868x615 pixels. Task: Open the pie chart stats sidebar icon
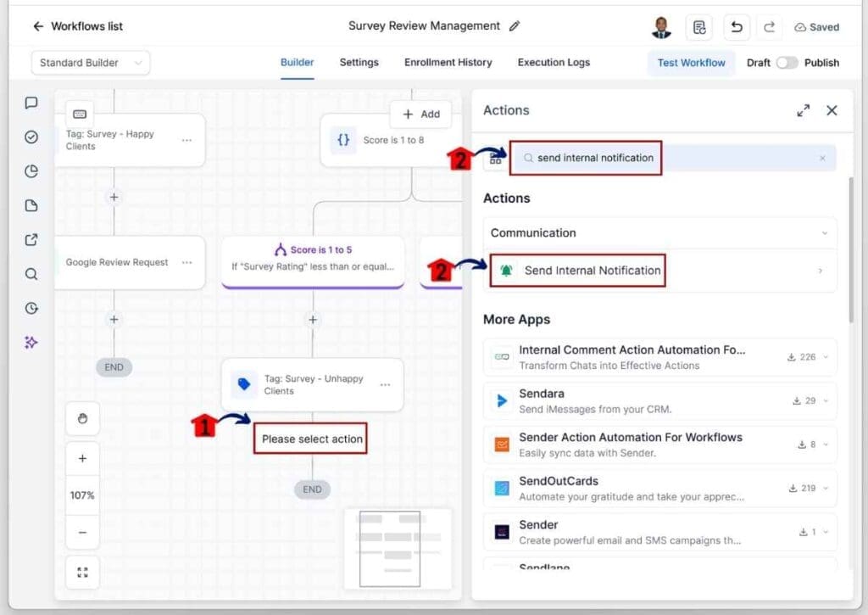point(31,171)
